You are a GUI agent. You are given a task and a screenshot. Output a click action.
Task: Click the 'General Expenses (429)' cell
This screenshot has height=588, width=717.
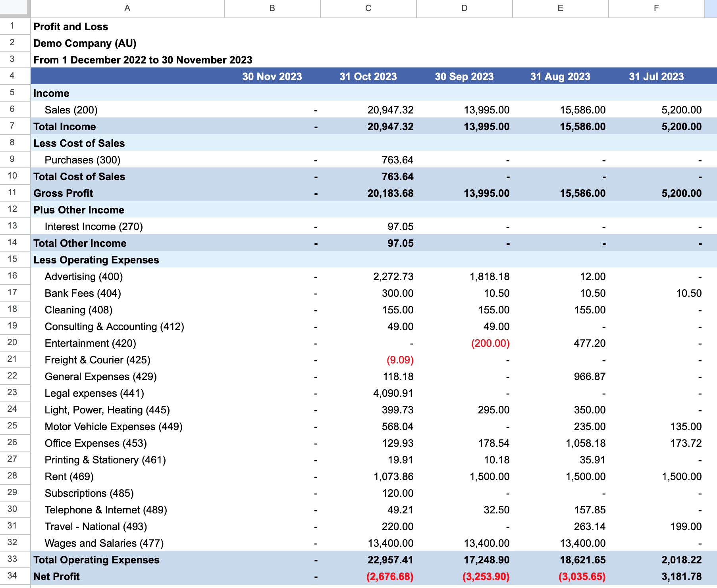point(127,377)
